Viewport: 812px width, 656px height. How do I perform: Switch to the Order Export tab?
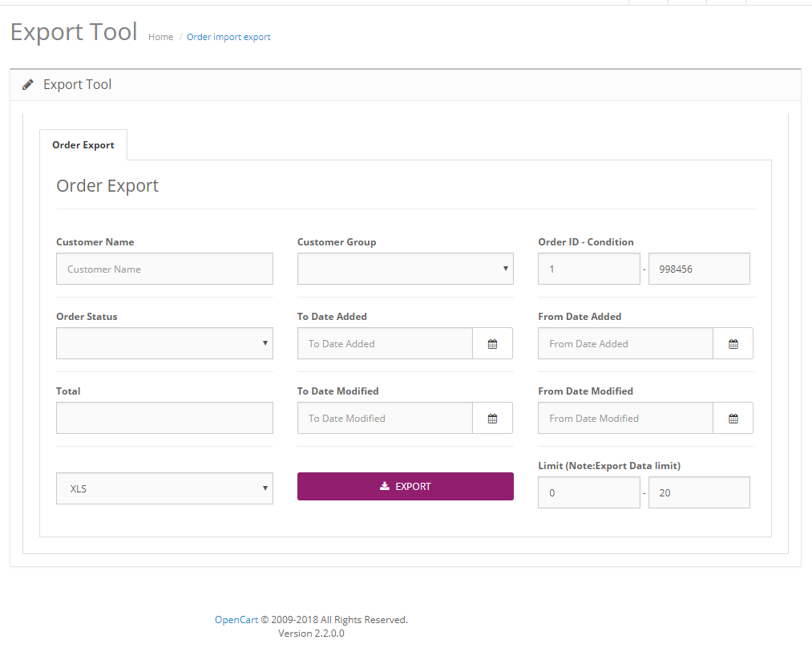click(x=83, y=145)
